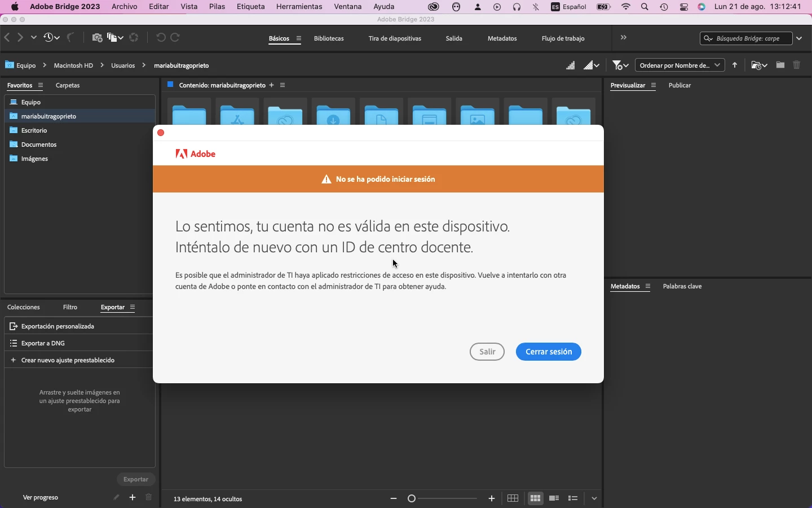Click the delete trash icon in path bar
The image size is (812, 508).
point(797,65)
